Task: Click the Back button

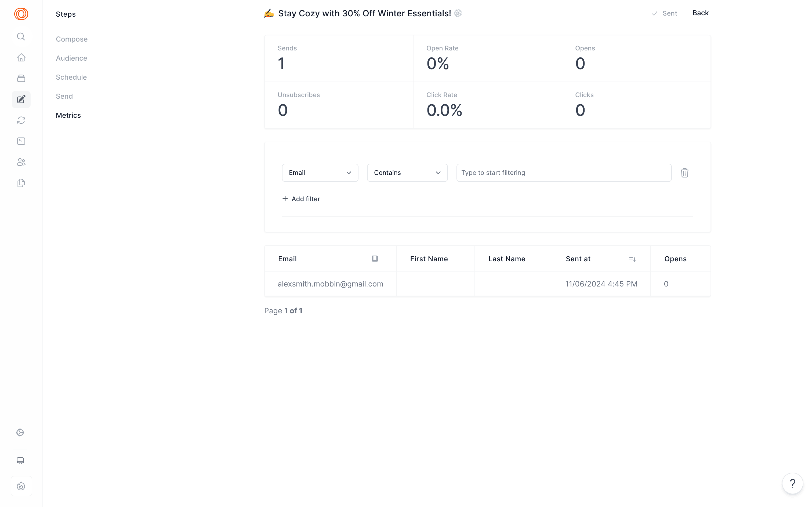Action: point(700,13)
